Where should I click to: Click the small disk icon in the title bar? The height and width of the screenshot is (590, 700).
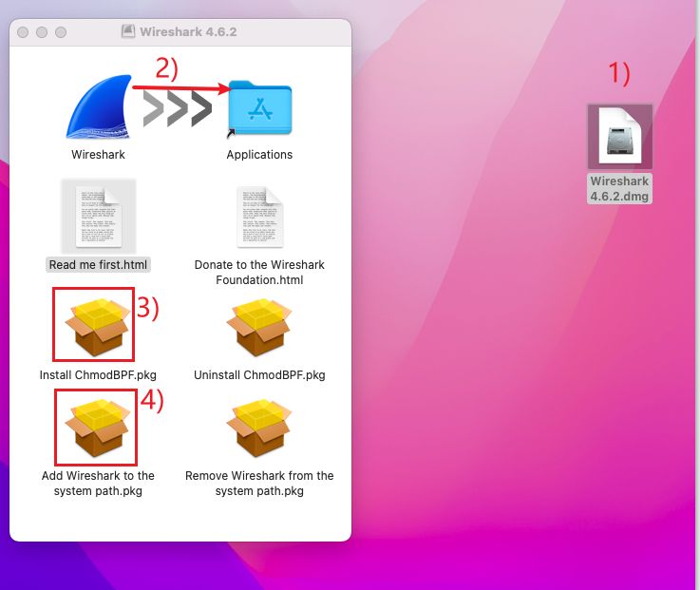point(128,31)
